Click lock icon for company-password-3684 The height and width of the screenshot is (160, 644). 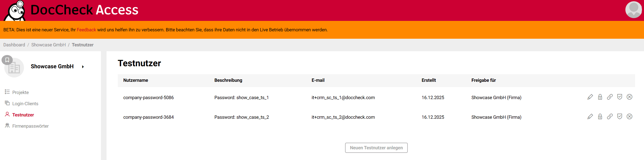click(600, 116)
